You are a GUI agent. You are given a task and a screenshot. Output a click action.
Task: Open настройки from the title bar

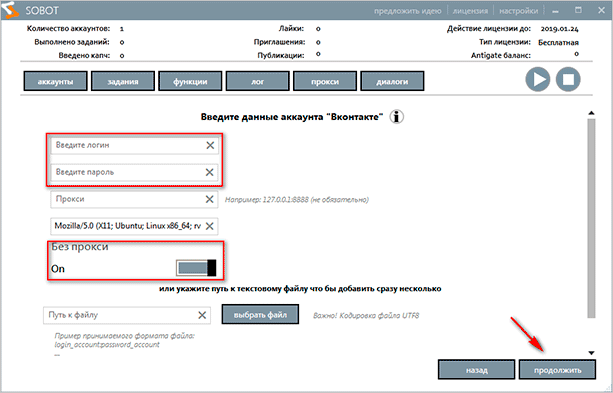[x=518, y=11]
